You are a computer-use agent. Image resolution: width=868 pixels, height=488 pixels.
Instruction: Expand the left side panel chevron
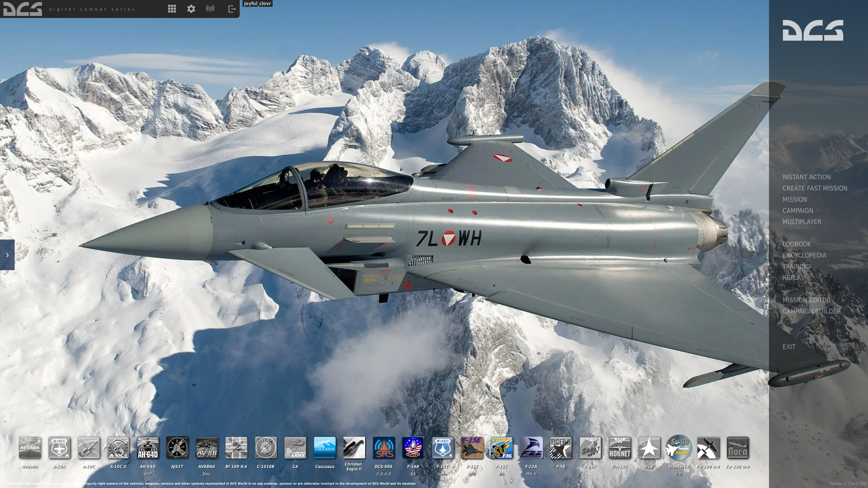(7, 255)
